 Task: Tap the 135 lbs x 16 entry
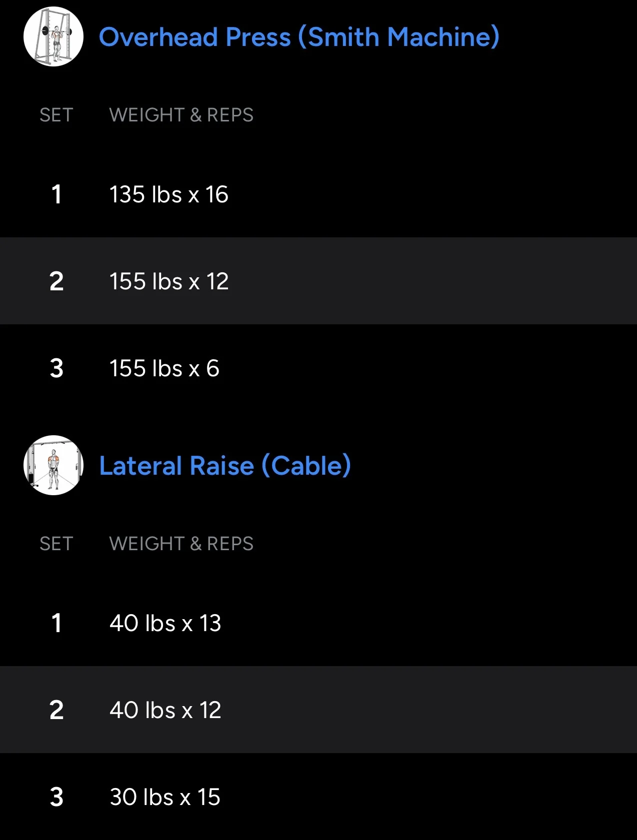169,194
